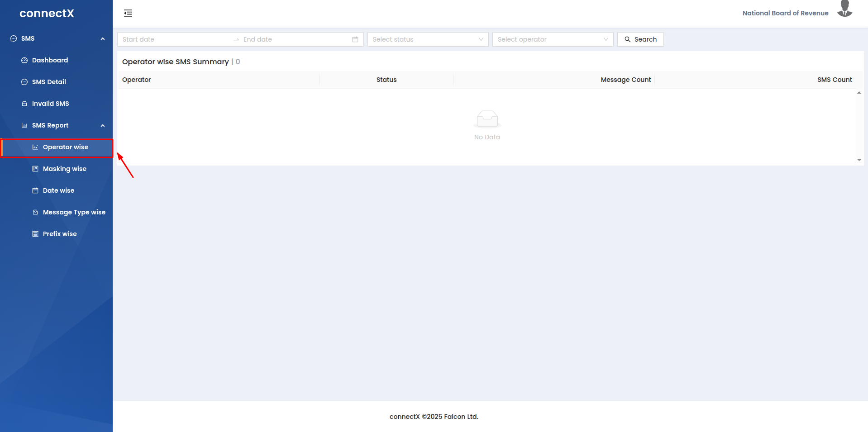Click the End date input field
868x432 pixels.
(294, 39)
